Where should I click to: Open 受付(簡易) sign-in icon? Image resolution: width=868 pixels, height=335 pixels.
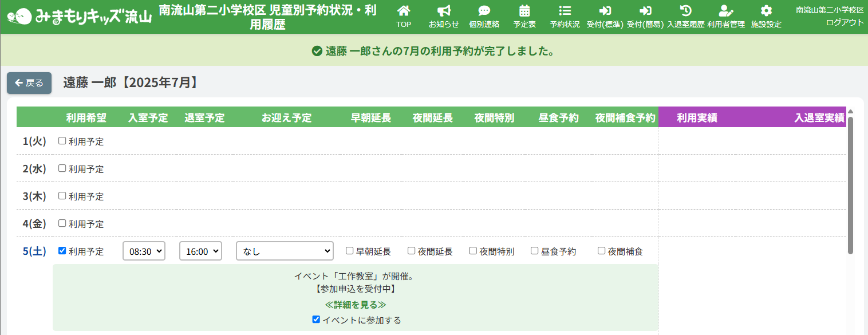click(645, 11)
